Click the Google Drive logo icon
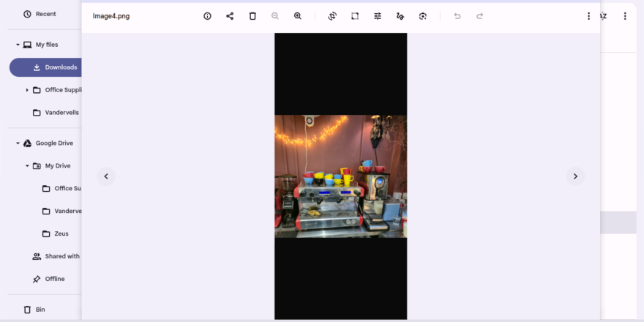 pos(27,143)
